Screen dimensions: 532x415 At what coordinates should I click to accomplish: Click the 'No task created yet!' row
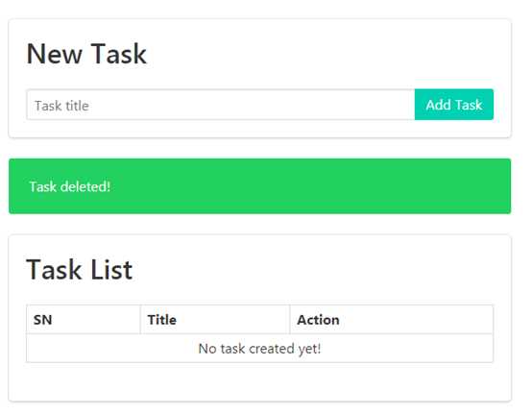(x=259, y=349)
